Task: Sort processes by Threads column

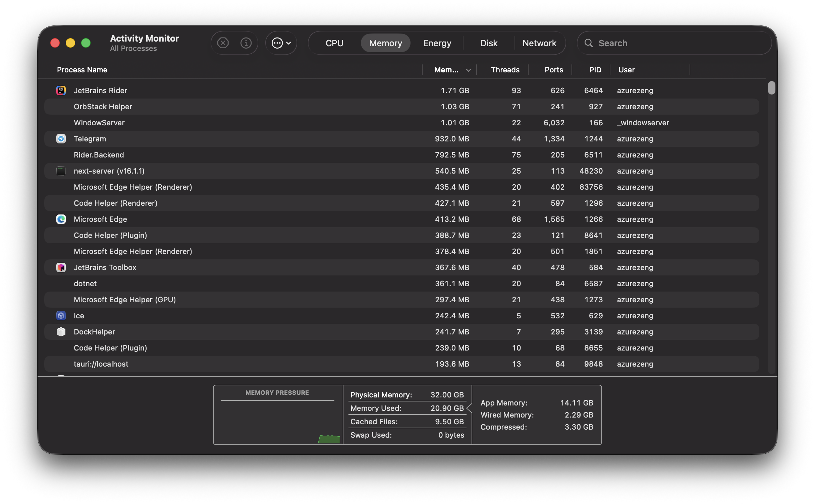Action: [505, 70]
